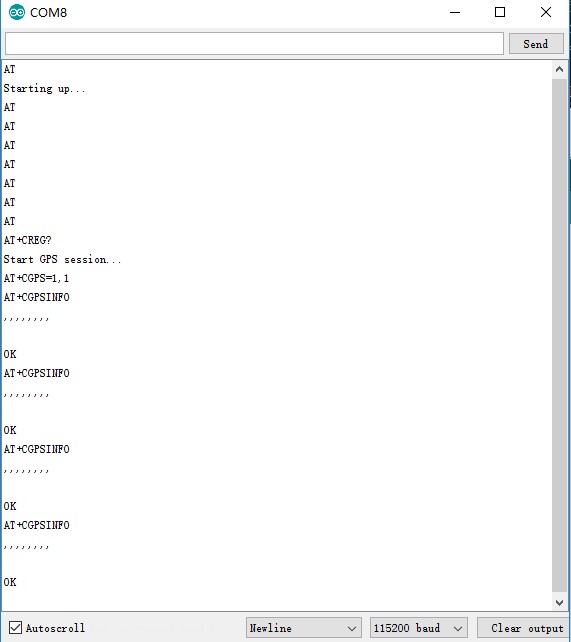The width and height of the screenshot is (571, 642).
Task: Toggle the Autoscroll checkbox
Action: [16, 627]
